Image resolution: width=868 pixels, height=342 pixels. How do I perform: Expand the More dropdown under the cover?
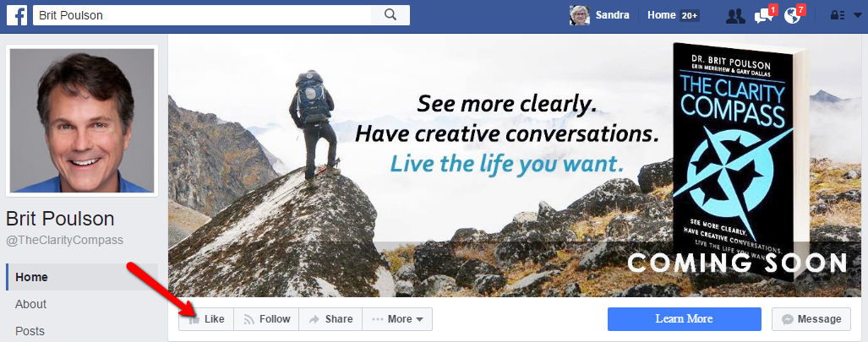(x=397, y=319)
